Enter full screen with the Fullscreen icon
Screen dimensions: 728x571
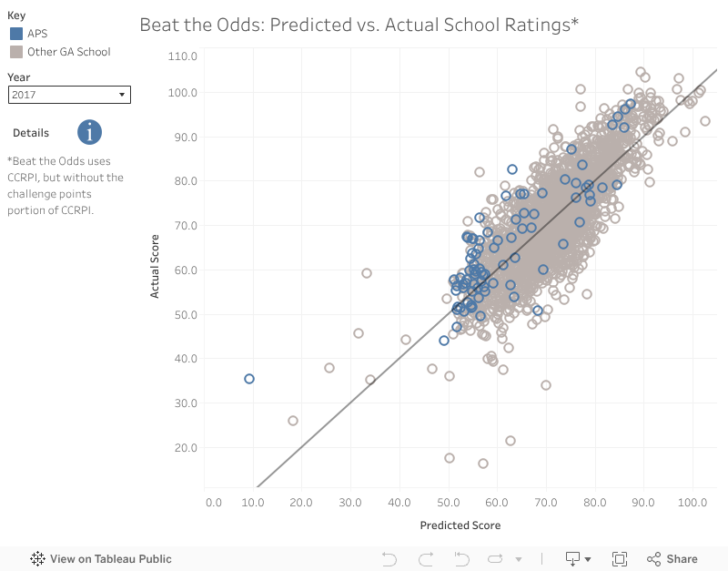pyautogui.click(x=620, y=559)
